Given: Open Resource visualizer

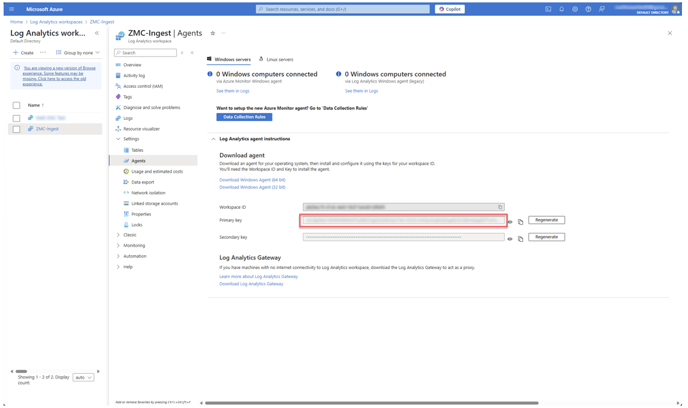Looking at the screenshot, I should [x=141, y=129].
